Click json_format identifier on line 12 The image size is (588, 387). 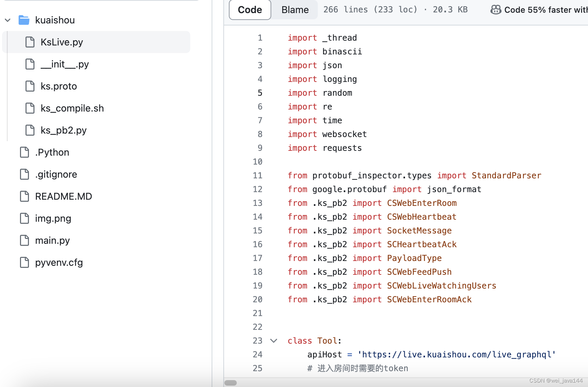tap(454, 189)
